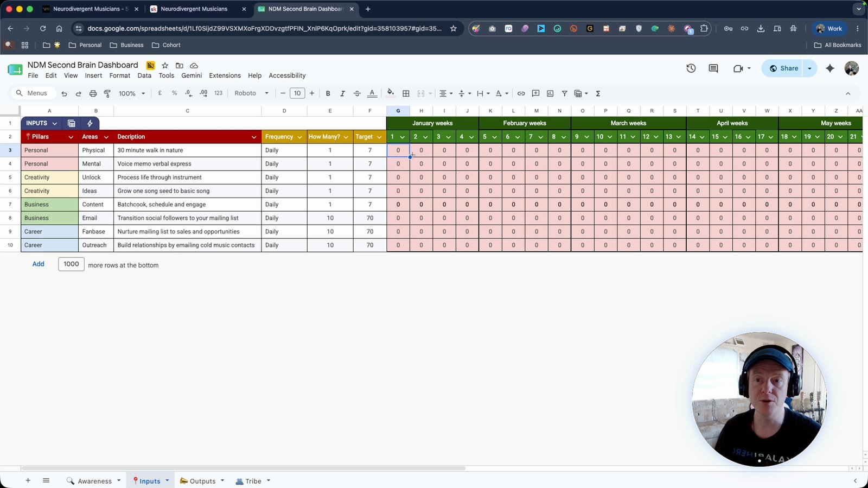The height and width of the screenshot is (488, 868).
Task: Open the Extensions menu
Action: [225, 75]
